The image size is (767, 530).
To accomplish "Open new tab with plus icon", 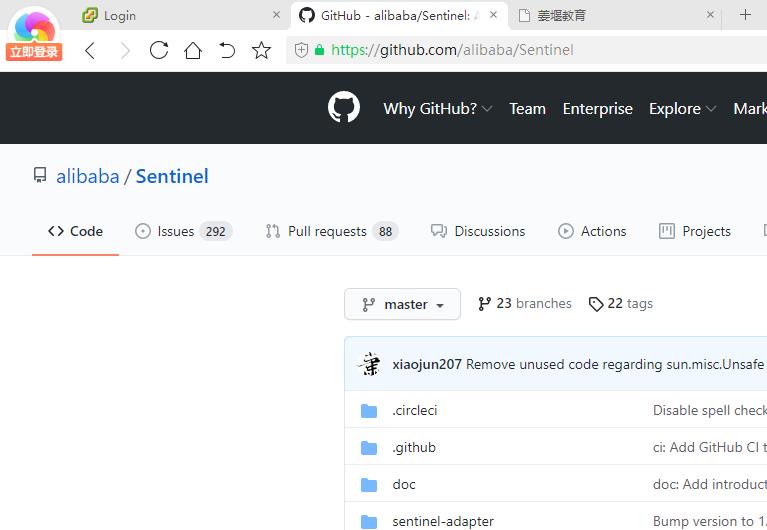I will click(745, 15).
